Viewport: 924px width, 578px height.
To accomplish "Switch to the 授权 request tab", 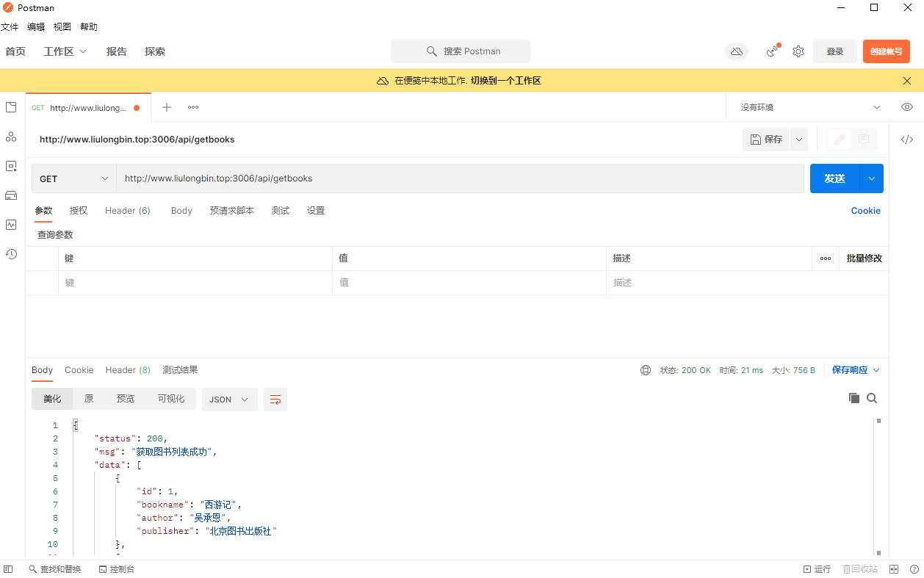I will tap(79, 211).
